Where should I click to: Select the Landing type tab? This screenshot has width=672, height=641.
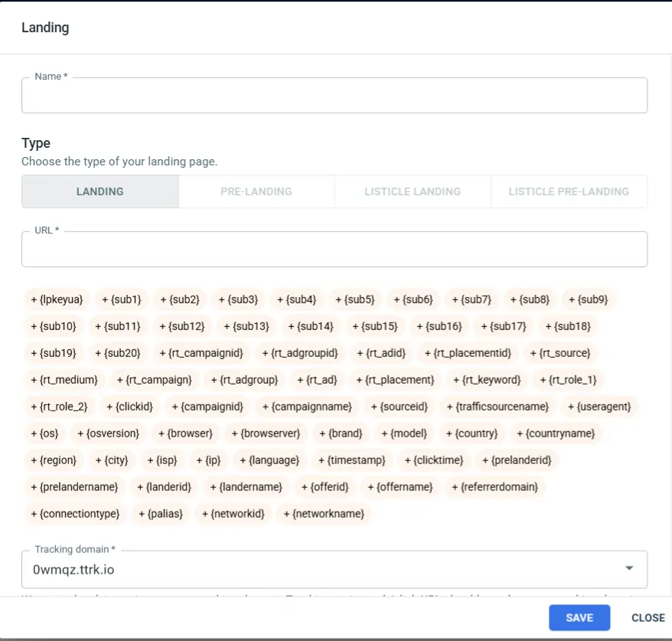[100, 191]
